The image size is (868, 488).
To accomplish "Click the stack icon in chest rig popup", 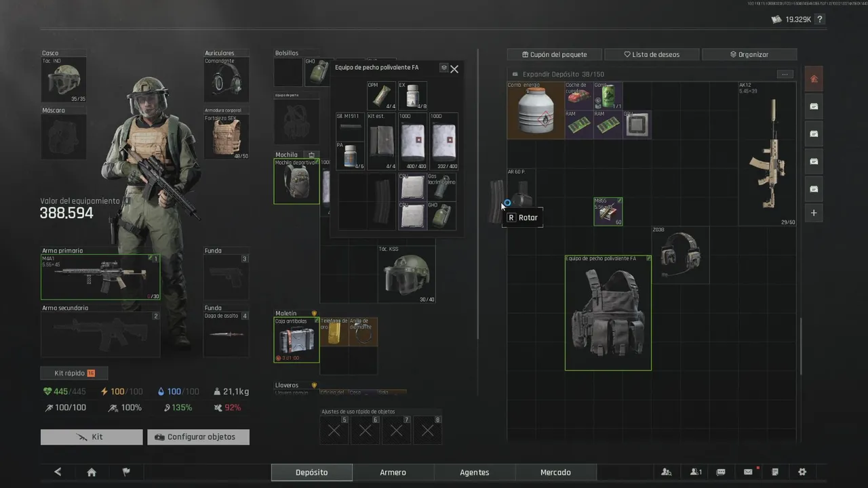I will [x=443, y=68].
